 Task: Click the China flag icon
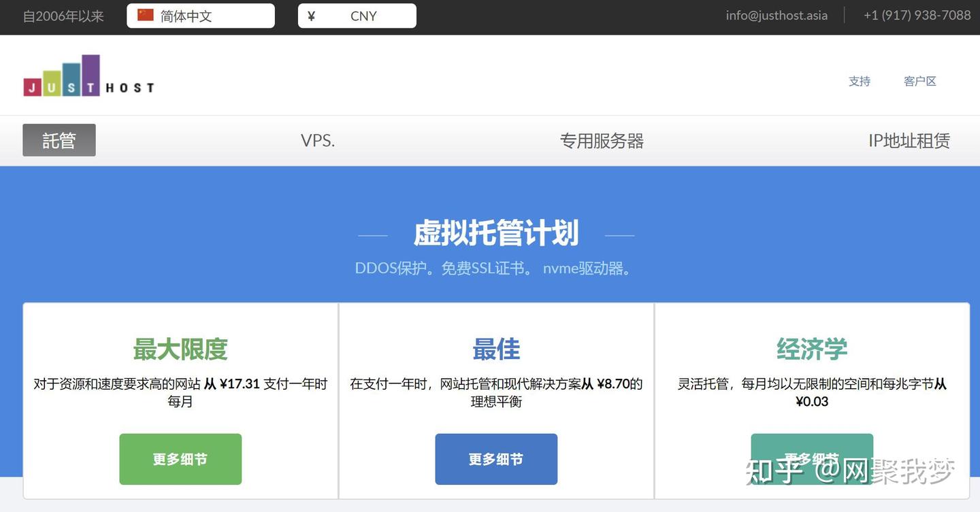146,15
